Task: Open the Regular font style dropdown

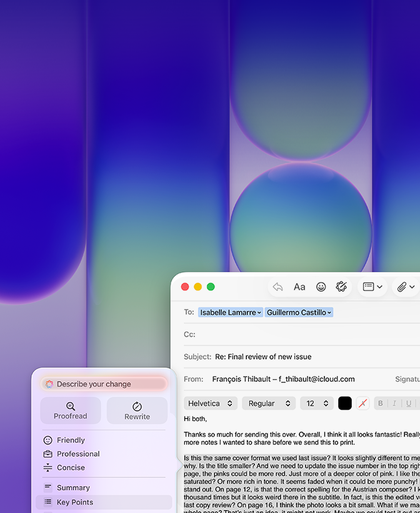Action: coord(269,404)
